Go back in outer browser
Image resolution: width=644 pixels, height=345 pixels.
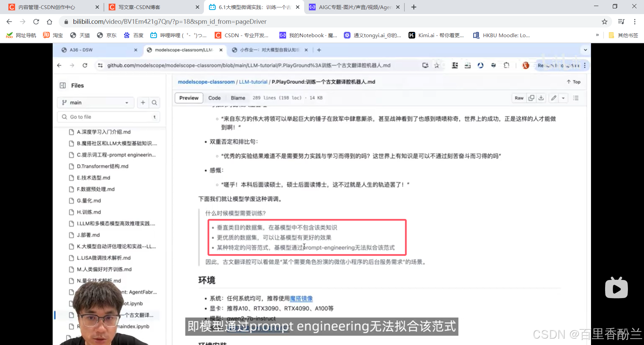click(x=9, y=22)
